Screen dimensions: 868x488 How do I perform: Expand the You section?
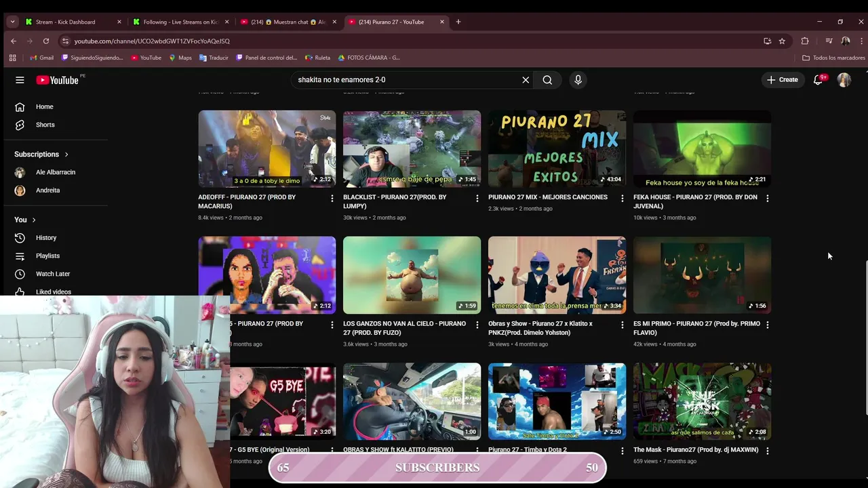pyautogui.click(x=24, y=220)
